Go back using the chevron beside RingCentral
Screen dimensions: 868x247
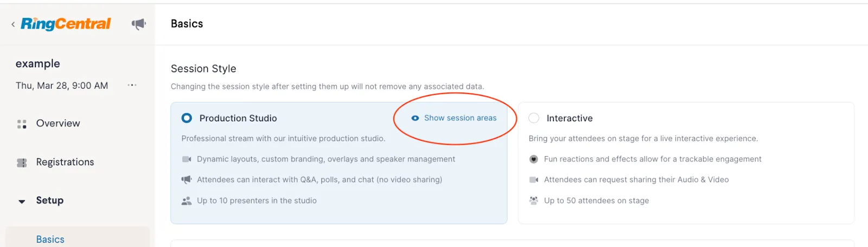pyautogui.click(x=13, y=24)
